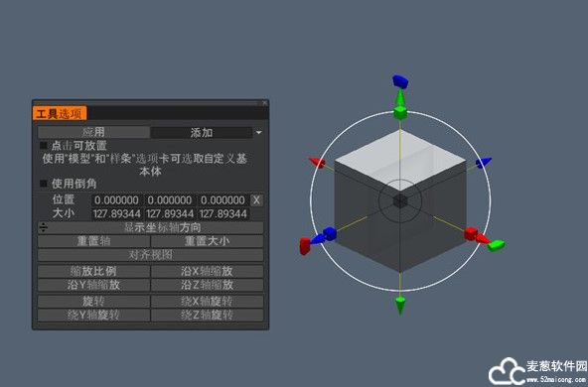Switch to the 工具选项 tab

tap(60, 113)
